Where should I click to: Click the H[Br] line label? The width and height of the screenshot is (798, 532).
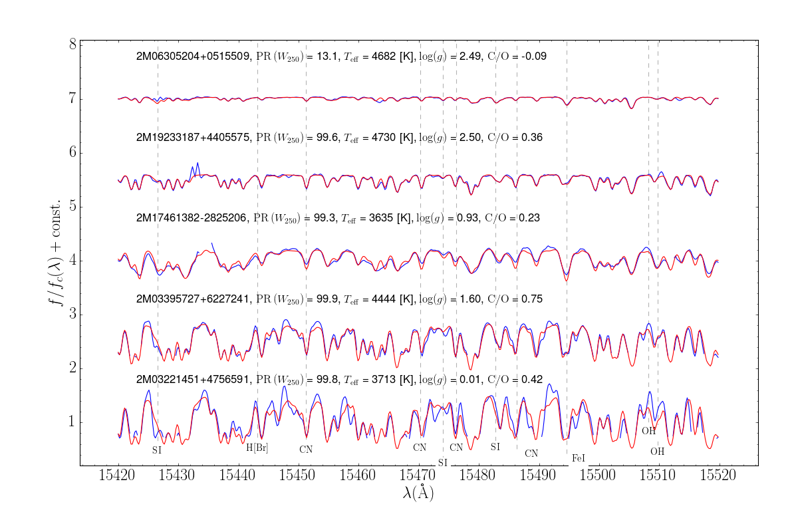257,448
